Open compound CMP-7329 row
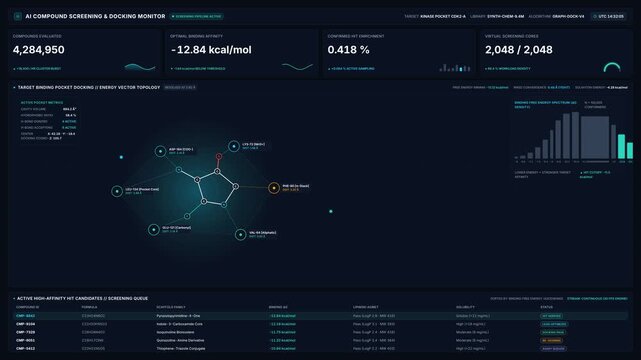The width and height of the screenshot is (641, 360). 320,332
